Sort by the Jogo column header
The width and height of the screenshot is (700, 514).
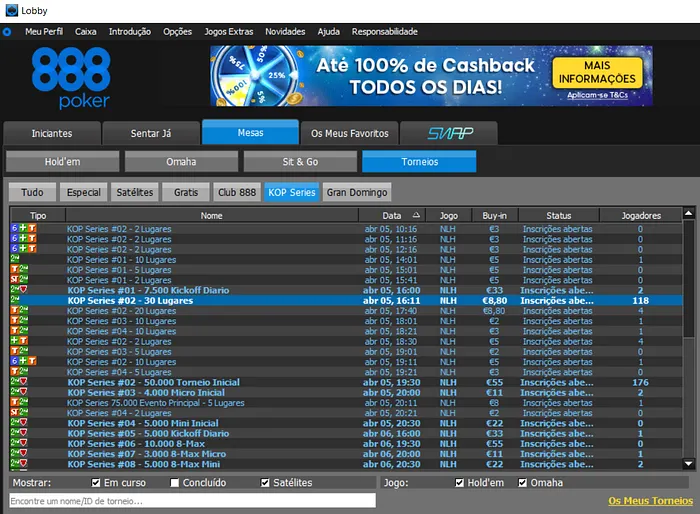click(x=449, y=215)
